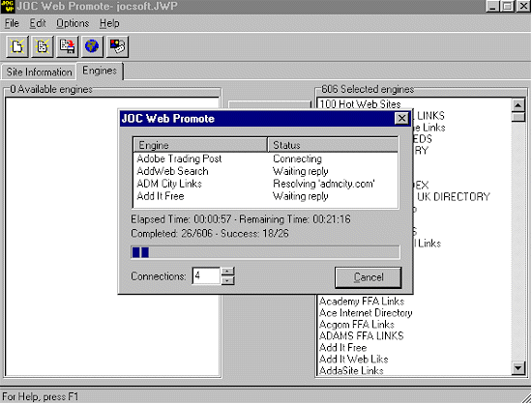The height and width of the screenshot is (404, 532).
Task: Click the Connections number field
Action: click(x=206, y=275)
